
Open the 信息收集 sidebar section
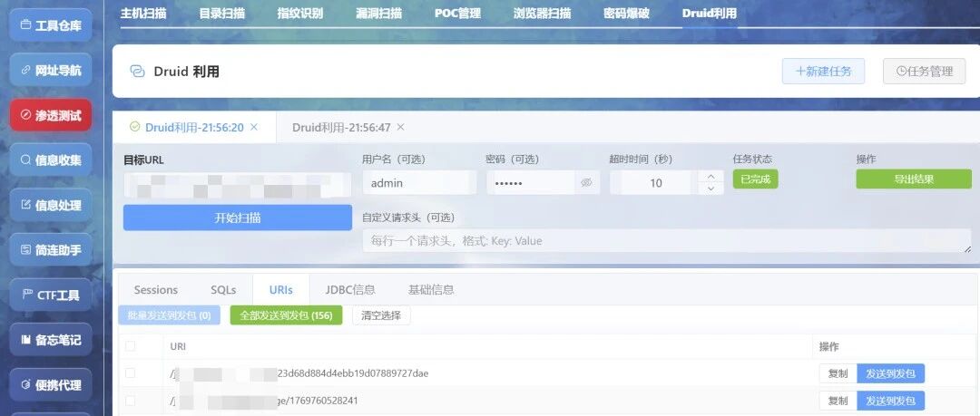(51, 160)
